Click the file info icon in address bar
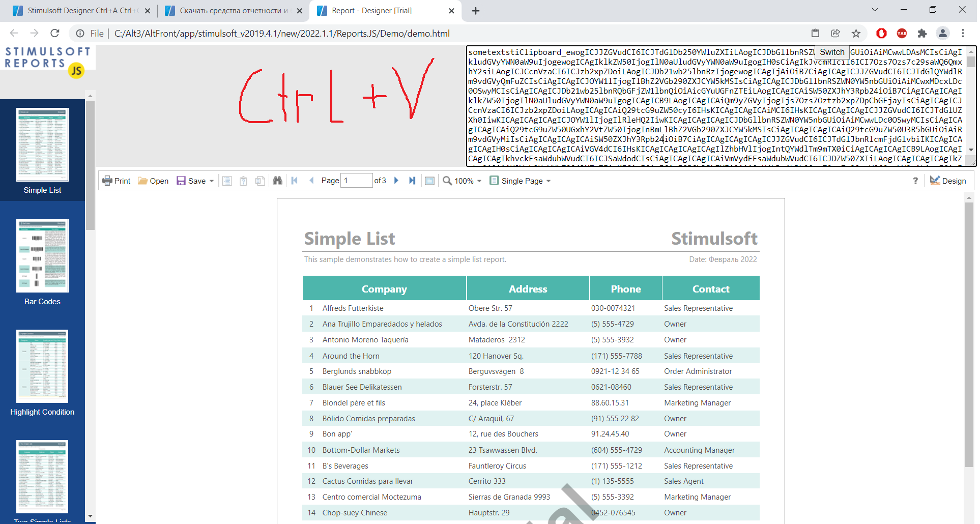980x524 pixels. click(80, 34)
